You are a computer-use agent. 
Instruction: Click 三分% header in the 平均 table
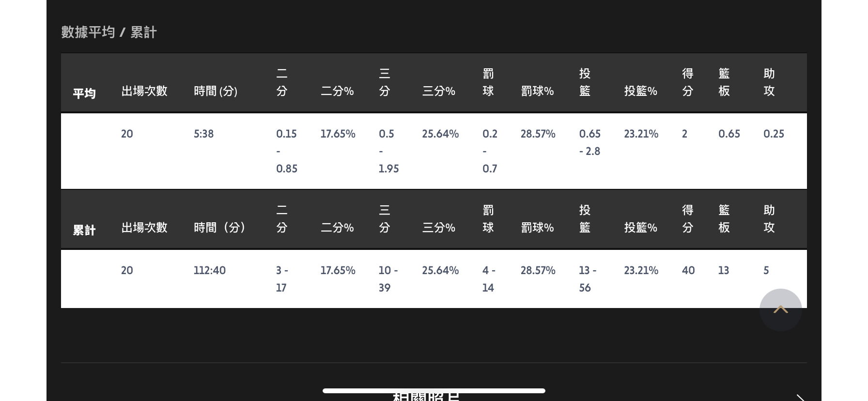pyautogui.click(x=439, y=91)
